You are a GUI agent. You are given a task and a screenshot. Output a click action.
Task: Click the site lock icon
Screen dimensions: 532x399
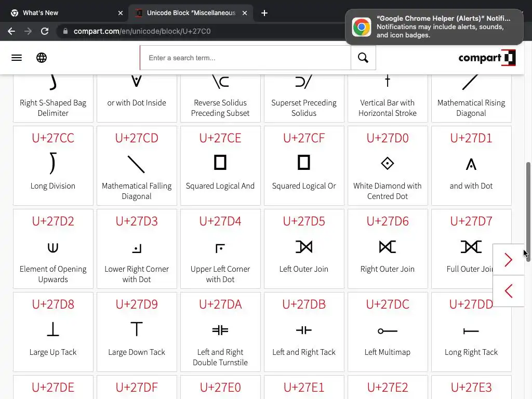[65, 31]
